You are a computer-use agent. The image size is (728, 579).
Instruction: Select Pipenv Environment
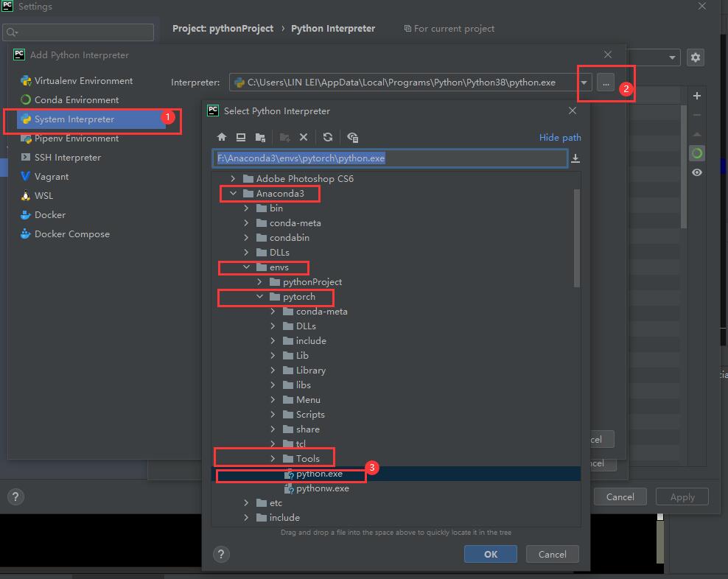(77, 138)
